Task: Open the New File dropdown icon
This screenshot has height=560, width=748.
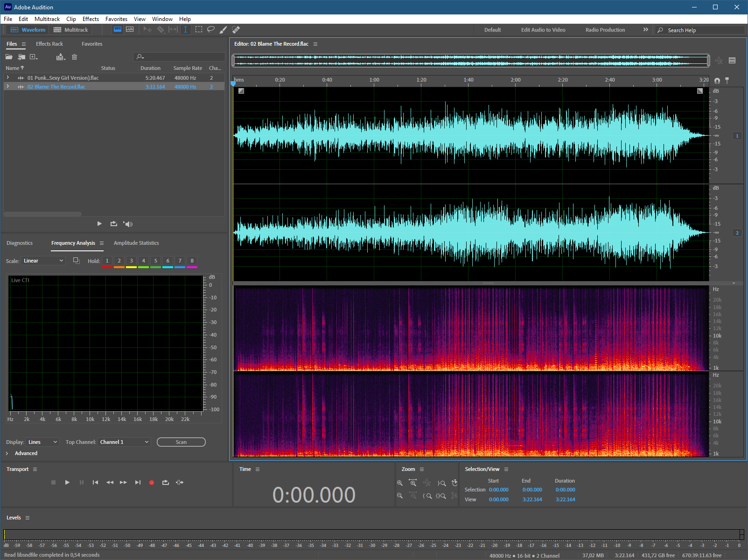Action: 34,57
